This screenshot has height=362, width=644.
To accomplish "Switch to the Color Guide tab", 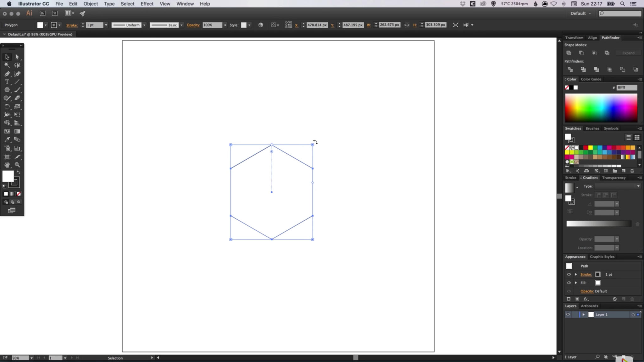I will pos(590,79).
